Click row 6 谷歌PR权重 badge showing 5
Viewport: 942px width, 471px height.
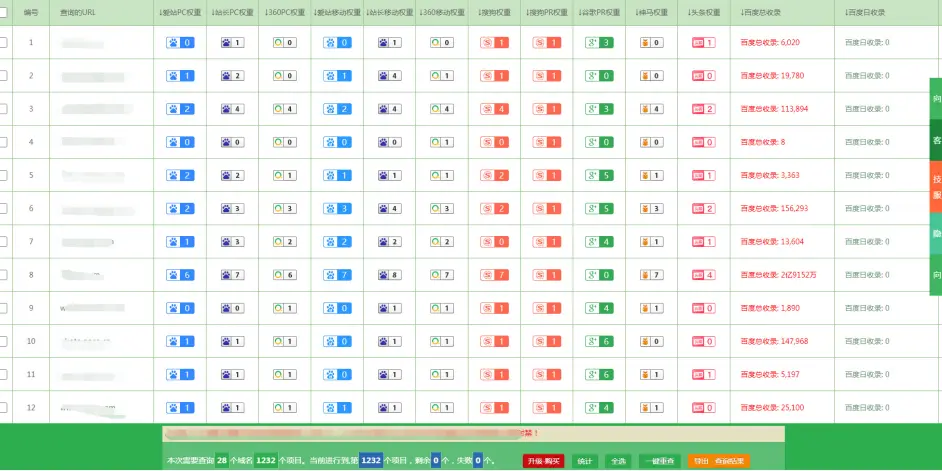click(x=599, y=208)
